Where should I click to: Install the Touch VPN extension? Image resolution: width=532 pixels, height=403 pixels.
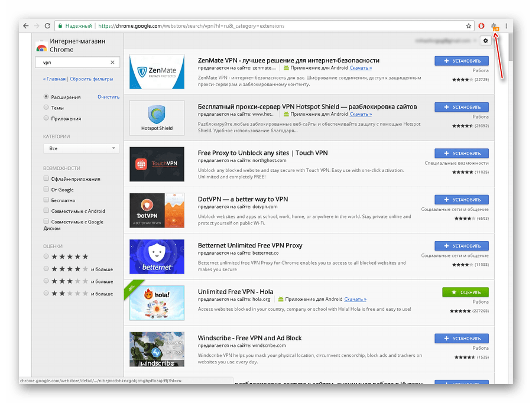(461, 153)
